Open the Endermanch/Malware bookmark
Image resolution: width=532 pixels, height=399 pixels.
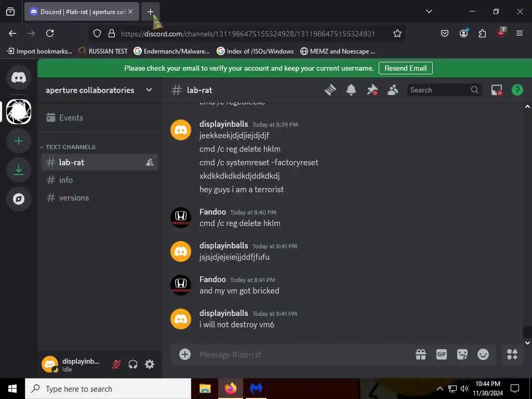point(171,51)
